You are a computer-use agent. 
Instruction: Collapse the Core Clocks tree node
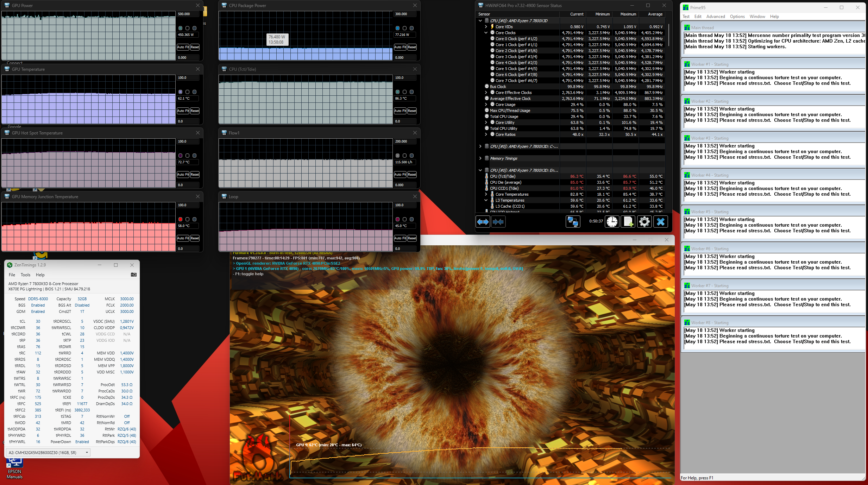pos(486,33)
